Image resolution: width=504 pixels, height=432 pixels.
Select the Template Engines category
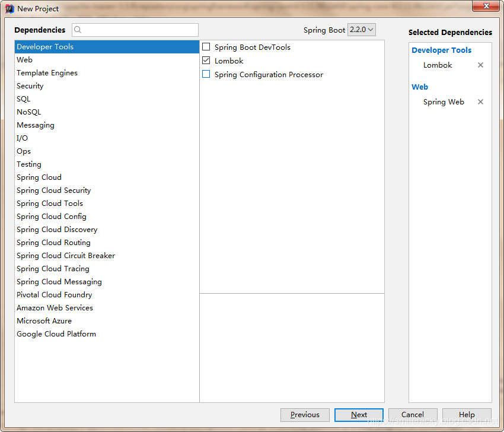click(x=107, y=73)
